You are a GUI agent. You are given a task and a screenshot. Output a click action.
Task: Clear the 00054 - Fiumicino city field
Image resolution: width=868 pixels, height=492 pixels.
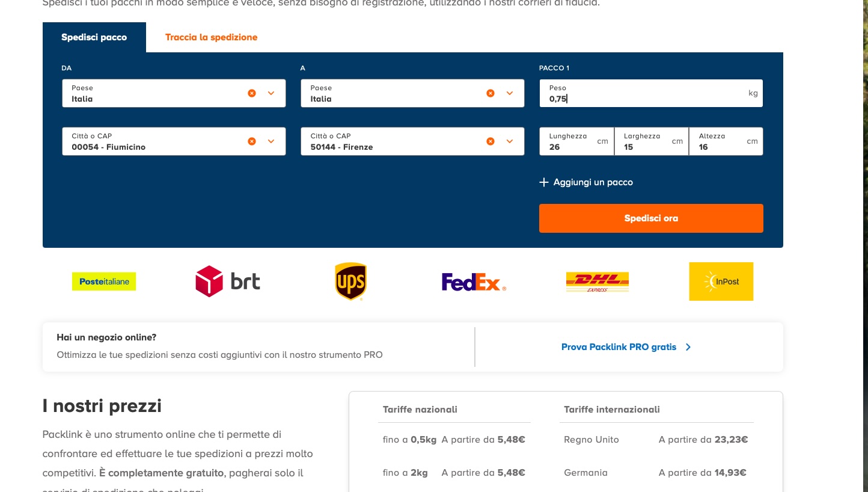click(x=252, y=141)
